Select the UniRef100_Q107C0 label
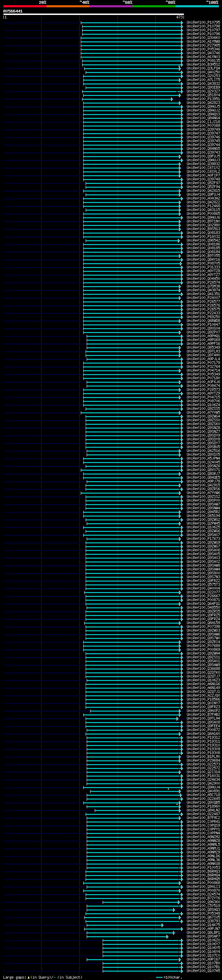Screen dimensions: 222x980 [203, 955]
